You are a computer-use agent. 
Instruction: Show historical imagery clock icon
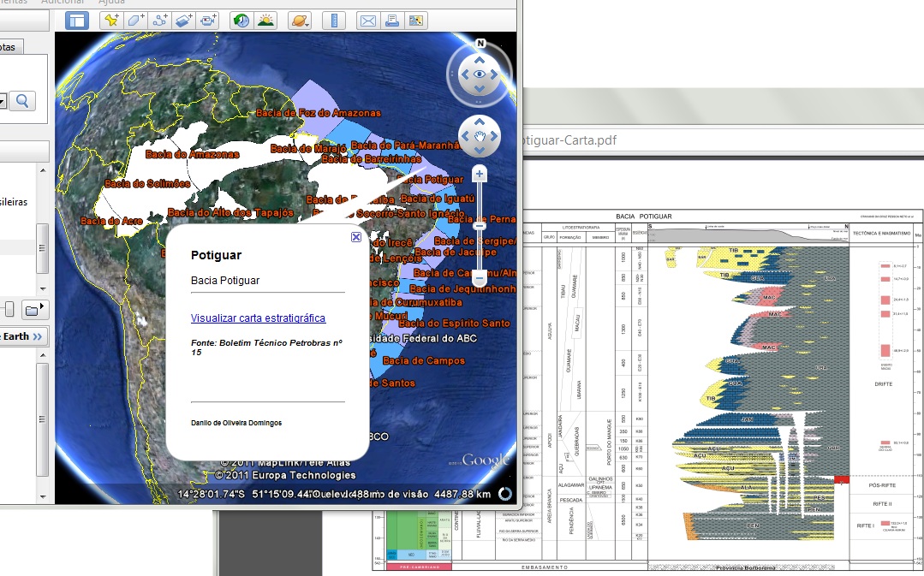point(241,21)
